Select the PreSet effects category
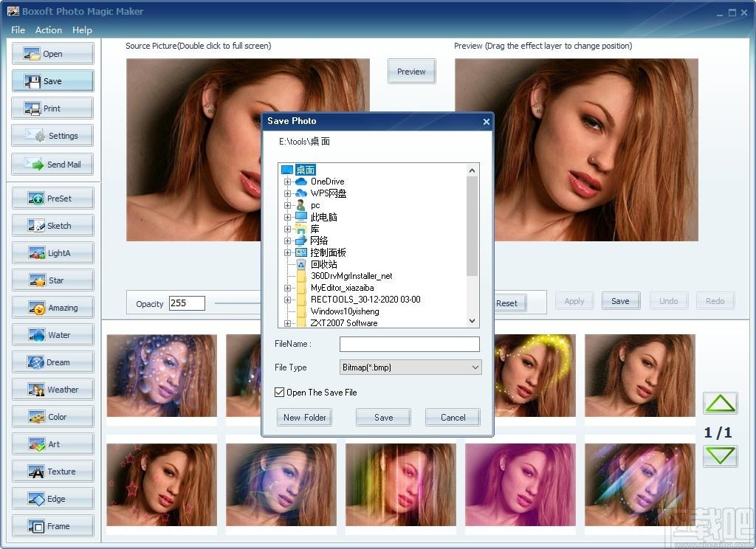756x549 pixels. point(52,198)
